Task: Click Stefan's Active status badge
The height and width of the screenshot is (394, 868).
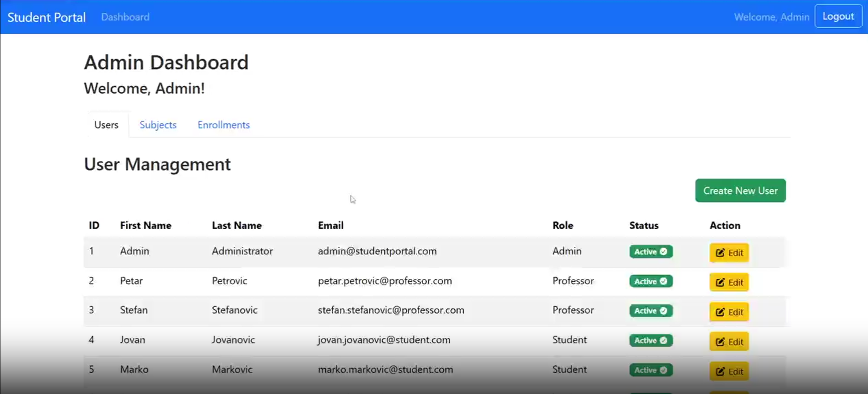Action: [651, 311]
